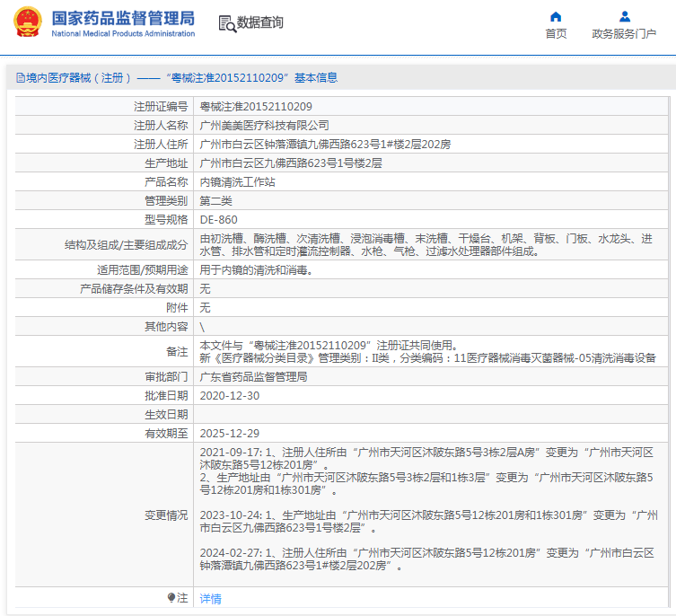Open 政务服务门户 label link
Image resolution: width=676 pixels, height=616 pixels.
tap(624, 33)
